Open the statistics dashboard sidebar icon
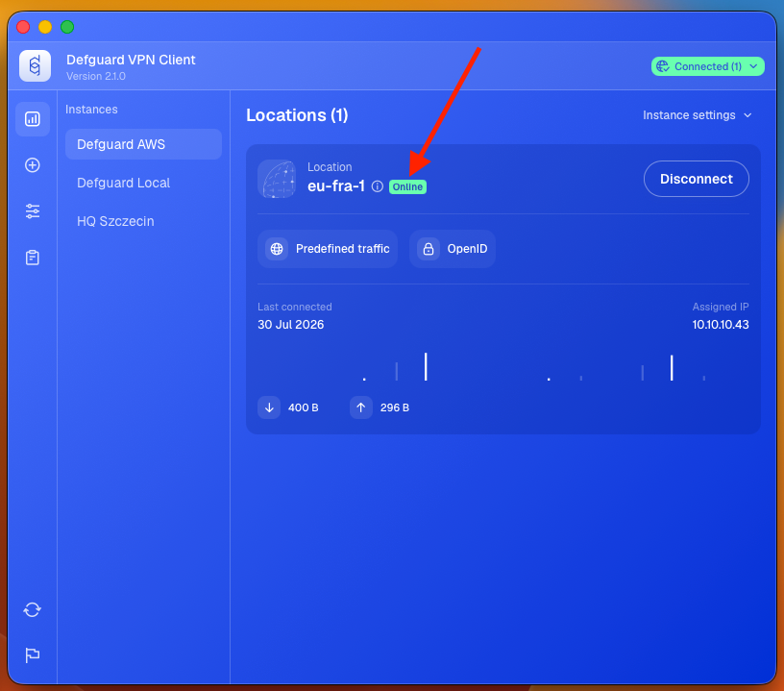The width and height of the screenshot is (784, 691). pyautogui.click(x=33, y=119)
